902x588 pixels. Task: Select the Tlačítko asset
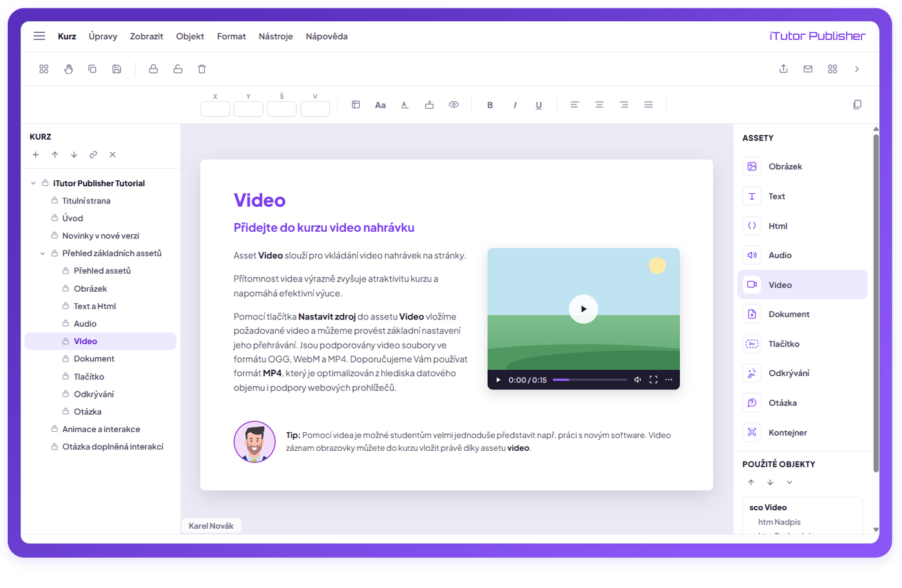coord(802,344)
